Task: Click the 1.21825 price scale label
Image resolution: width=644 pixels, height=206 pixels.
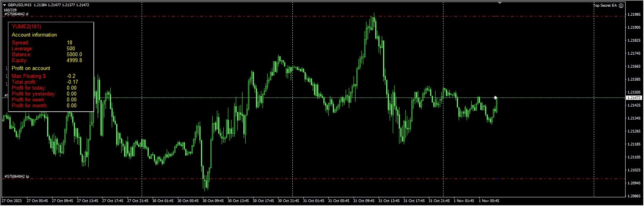Action: coord(634,40)
